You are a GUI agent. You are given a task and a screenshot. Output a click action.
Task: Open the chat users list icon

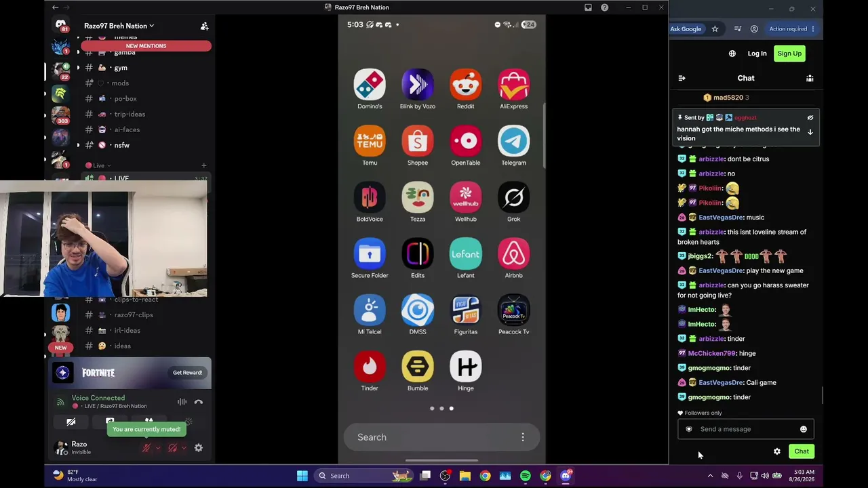click(x=810, y=78)
